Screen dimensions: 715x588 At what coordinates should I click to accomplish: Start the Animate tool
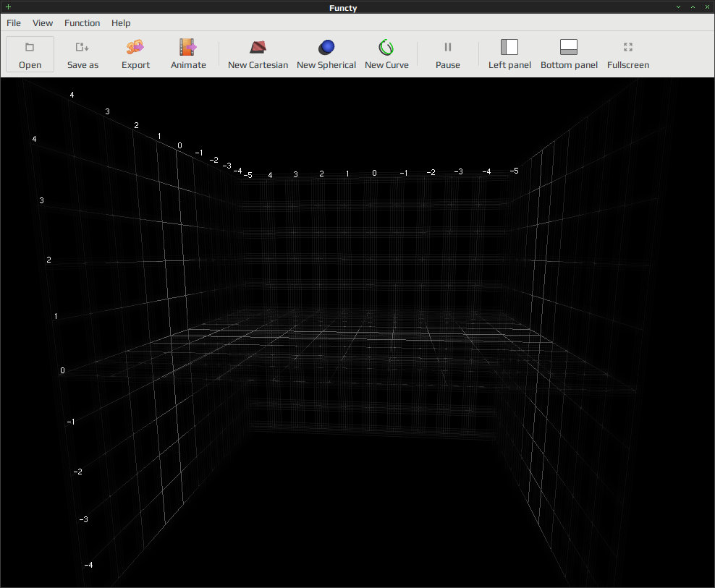(188, 54)
